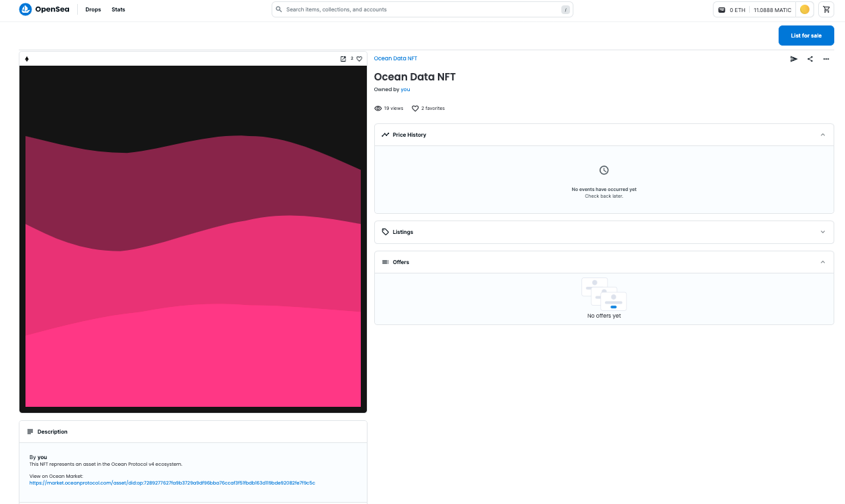This screenshot has width=845, height=504.
Task: Click the transfer arrow icon
Action: 794,59
